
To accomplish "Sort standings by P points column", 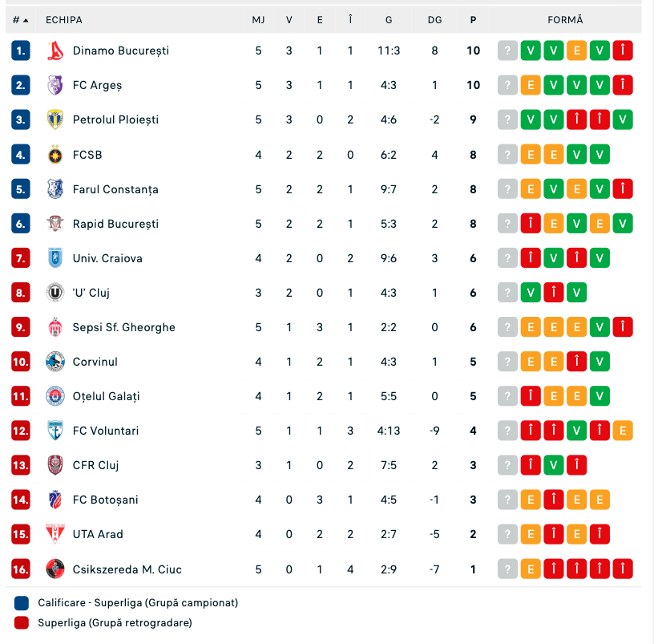I will tap(473, 20).
